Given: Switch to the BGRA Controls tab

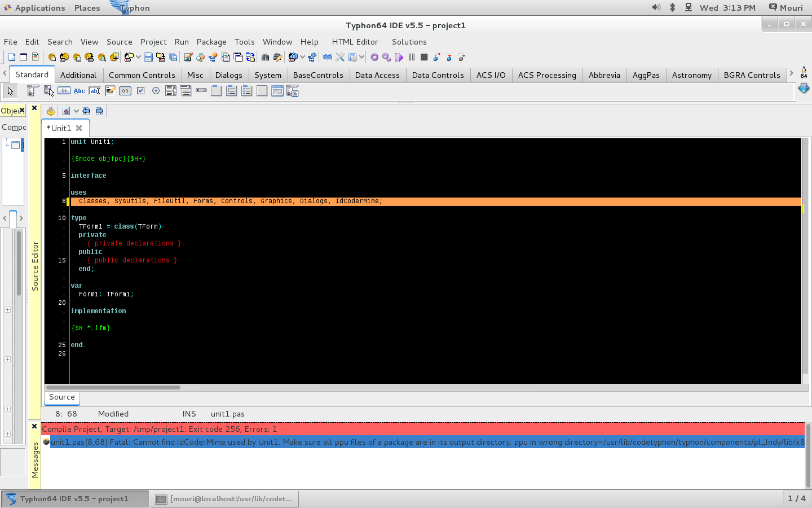Looking at the screenshot, I should point(752,75).
